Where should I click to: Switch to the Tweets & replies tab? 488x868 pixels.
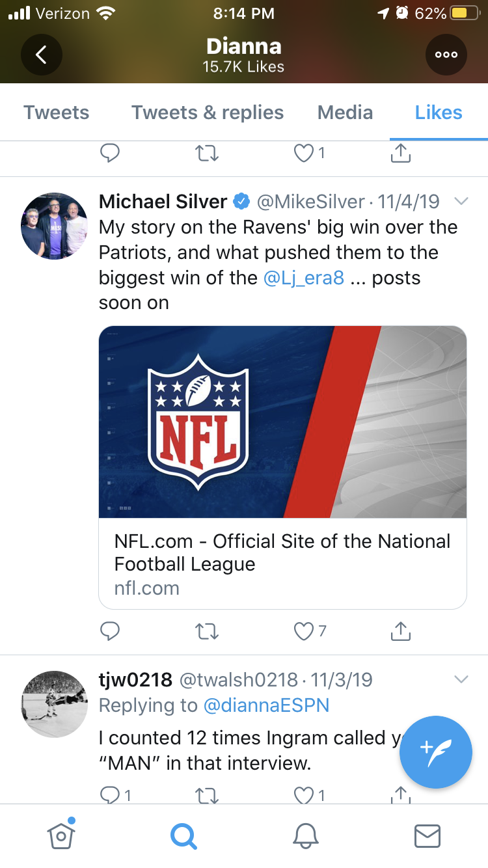[x=208, y=113]
